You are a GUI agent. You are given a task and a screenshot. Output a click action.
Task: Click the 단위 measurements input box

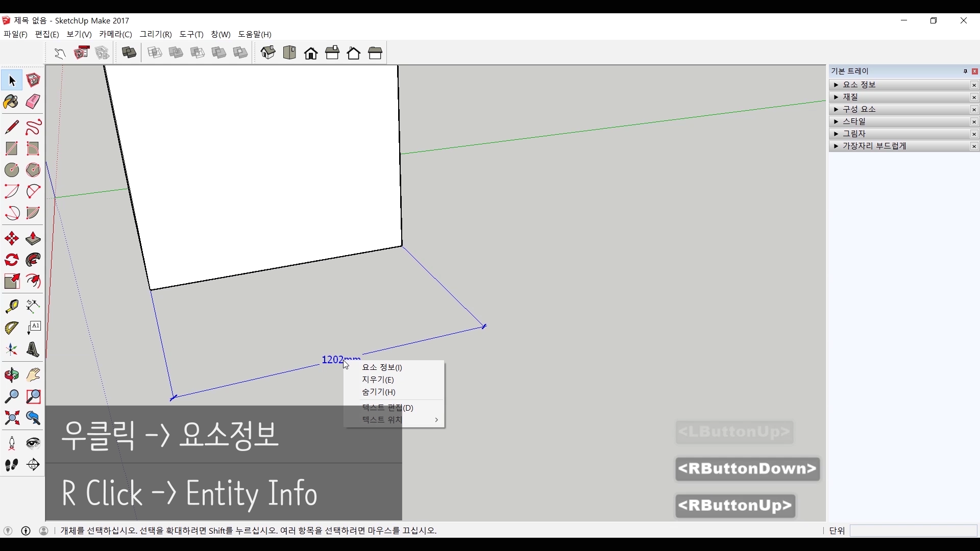point(913,531)
